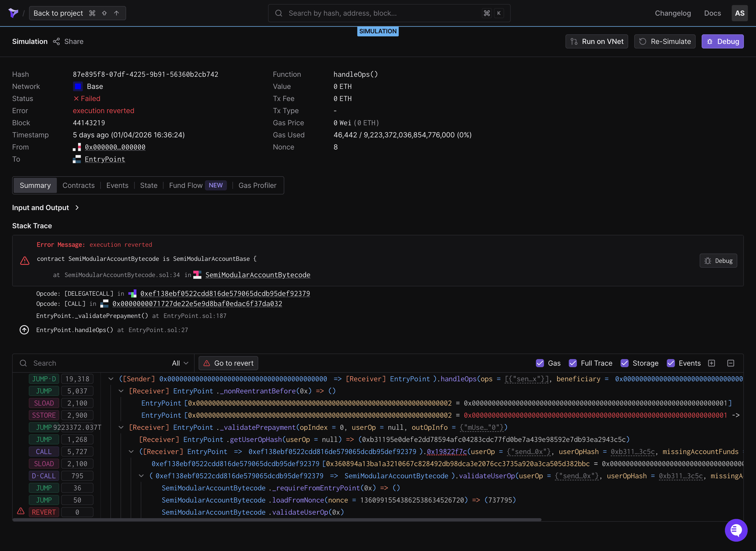Click the Debug icon in the stack trace panel

[x=718, y=261]
